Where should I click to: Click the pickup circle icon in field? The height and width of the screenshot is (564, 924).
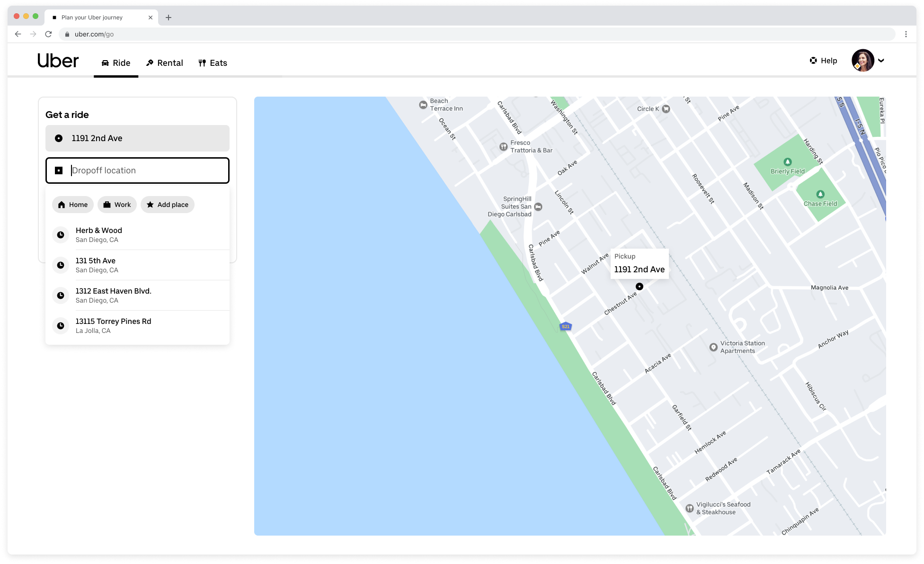coord(59,138)
